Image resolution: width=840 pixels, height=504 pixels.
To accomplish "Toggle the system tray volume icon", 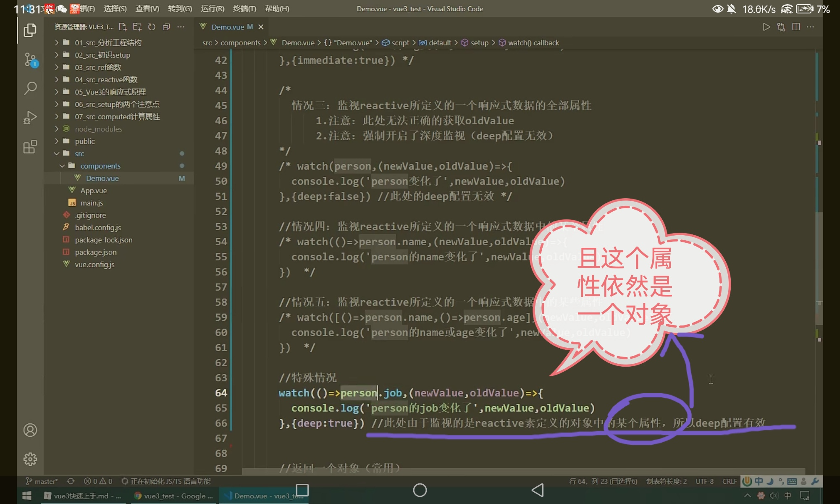I will pos(774,496).
